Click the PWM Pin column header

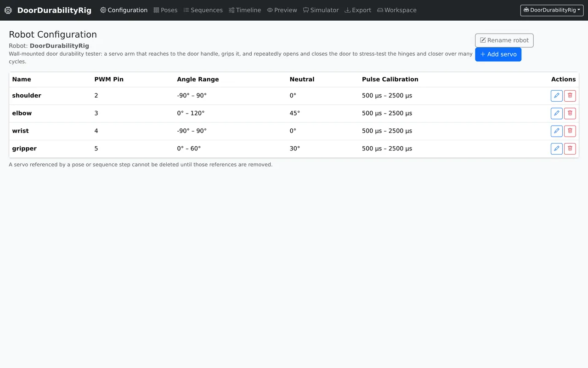[109, 79]
